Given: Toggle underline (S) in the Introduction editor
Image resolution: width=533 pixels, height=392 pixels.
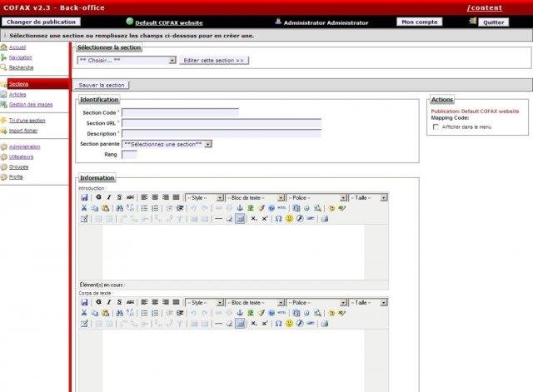Looking at the screenshot, I should (x=119, y=197).
